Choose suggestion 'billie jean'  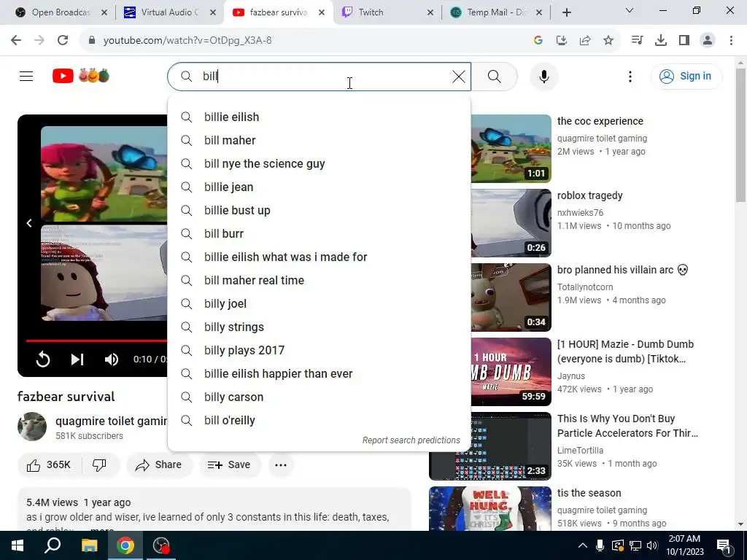tap(320, 187)
